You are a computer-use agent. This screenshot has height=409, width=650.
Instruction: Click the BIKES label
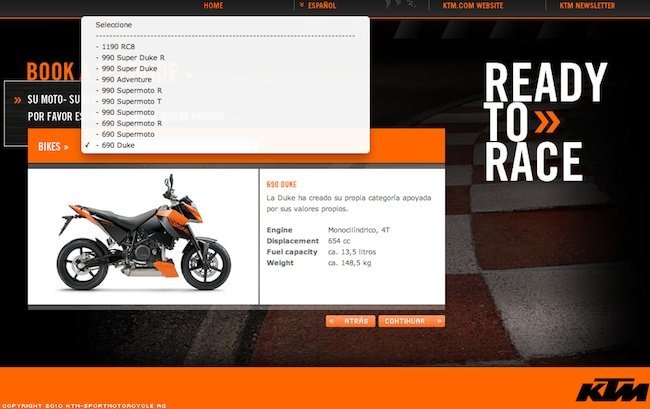53,147
